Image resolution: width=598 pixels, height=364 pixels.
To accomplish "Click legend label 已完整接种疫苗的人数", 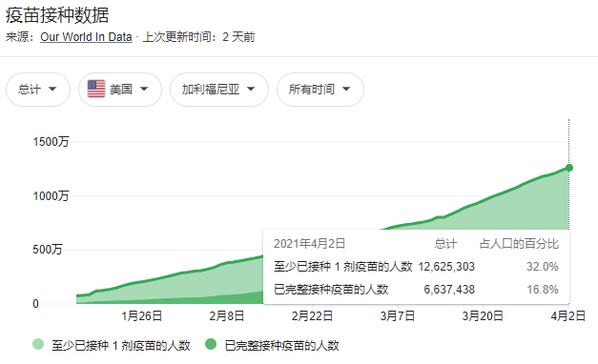I will 282,345.
